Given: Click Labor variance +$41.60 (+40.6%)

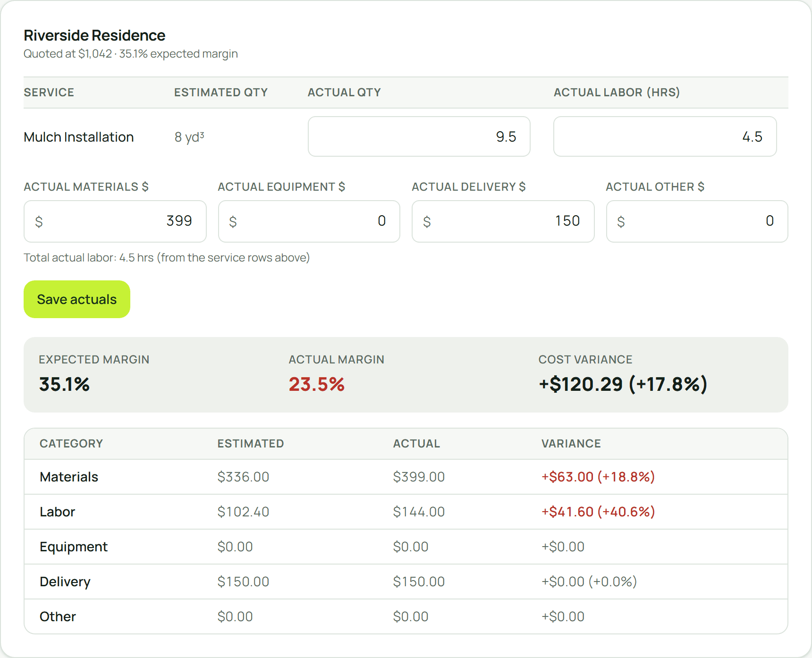Looking at the screenshot, I should [x=598, y=512].
